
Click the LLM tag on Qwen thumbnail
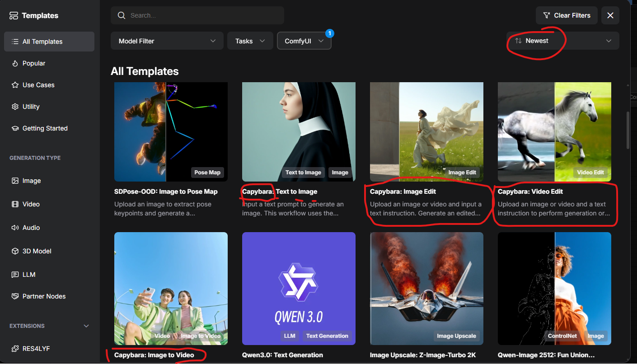coord(290,336)
